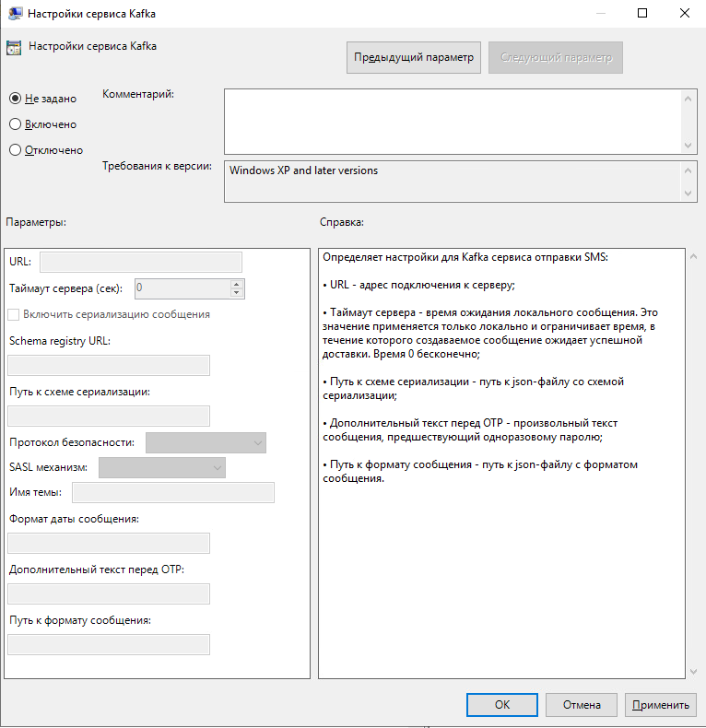Viewport: 706px width, 728px height.
Task: Click into the URL input field
Action: point(140,263)
